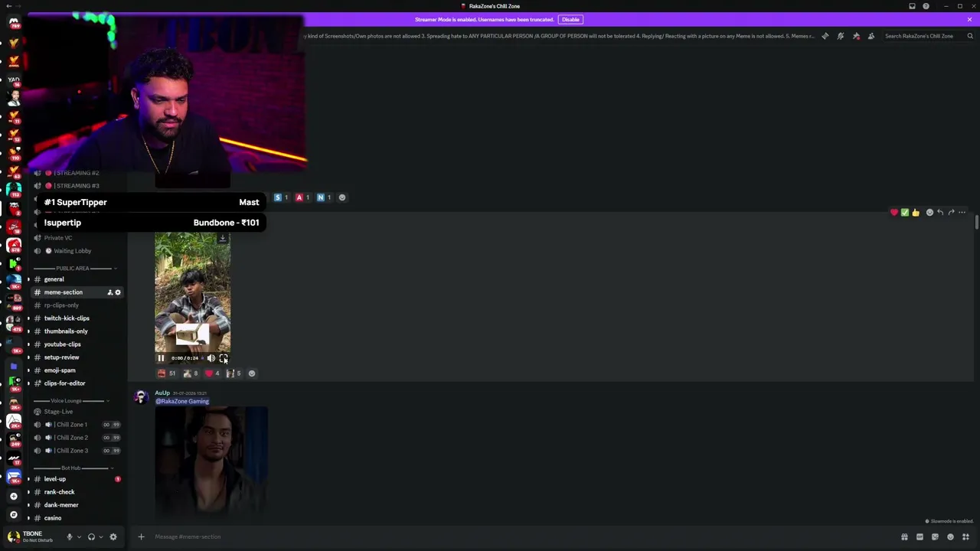The width and height of the screenshot is (980, 551).
Task: Download the video attachment
Action: 223,239
